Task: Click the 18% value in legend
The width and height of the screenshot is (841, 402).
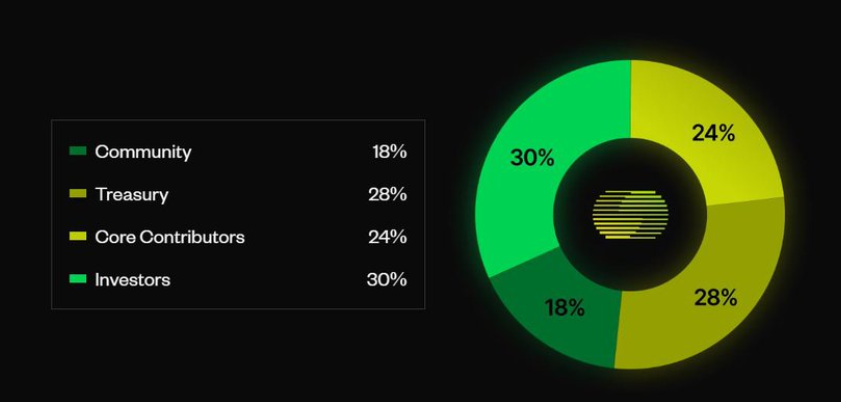Action: (389, 152)
